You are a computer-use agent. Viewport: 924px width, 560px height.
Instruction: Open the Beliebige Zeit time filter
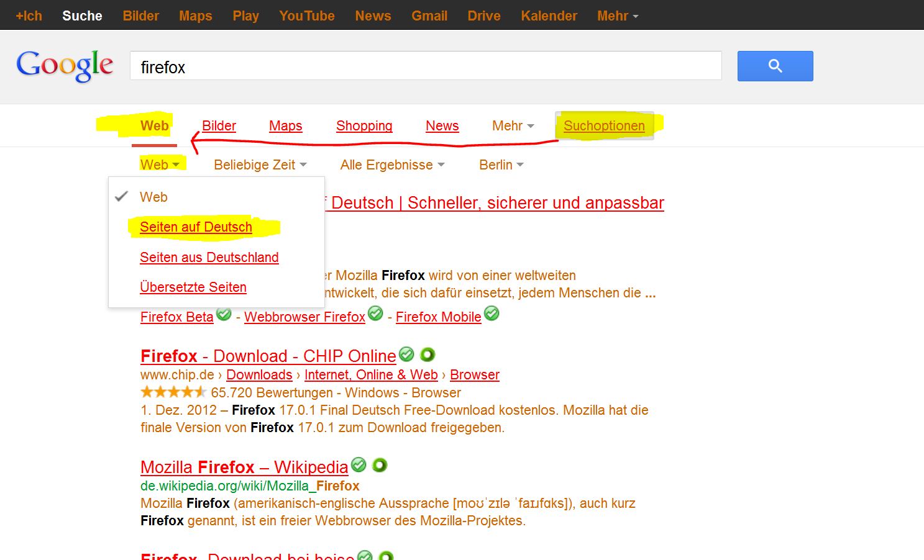(260, 165)
